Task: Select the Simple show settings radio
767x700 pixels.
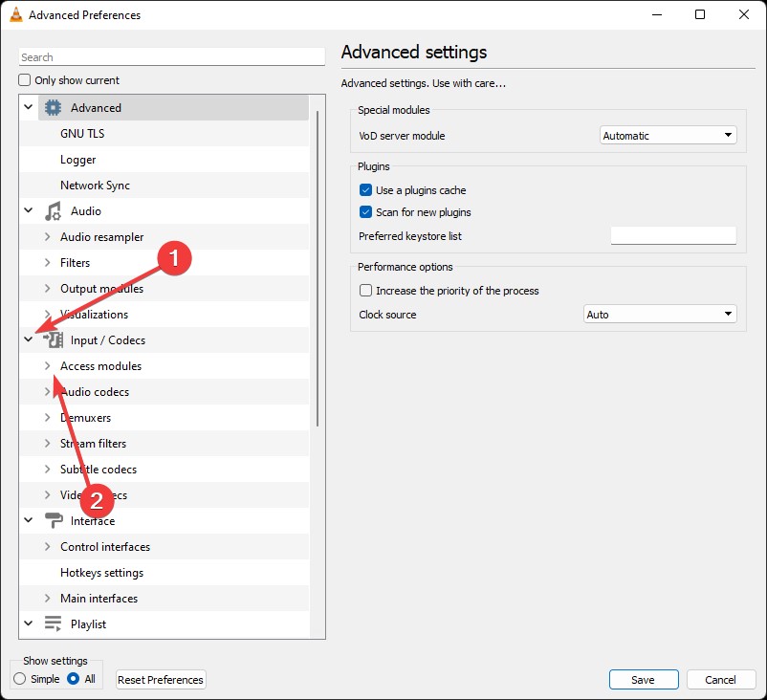Action: coord(19,678)
